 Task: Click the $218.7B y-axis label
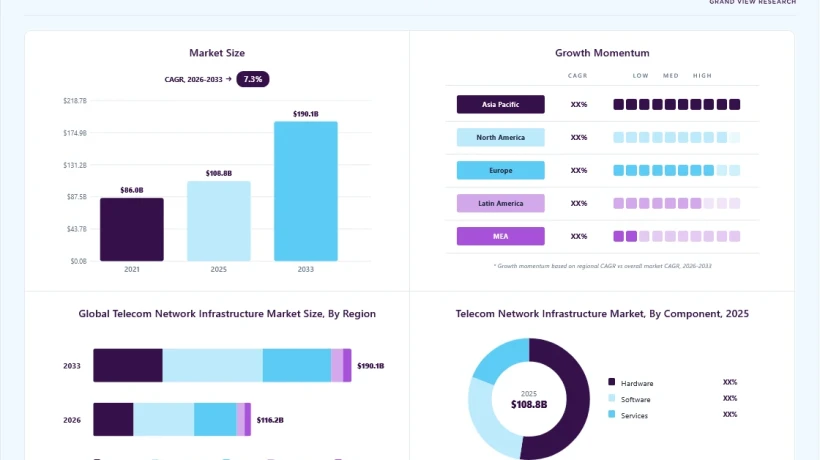pos(75,100)
